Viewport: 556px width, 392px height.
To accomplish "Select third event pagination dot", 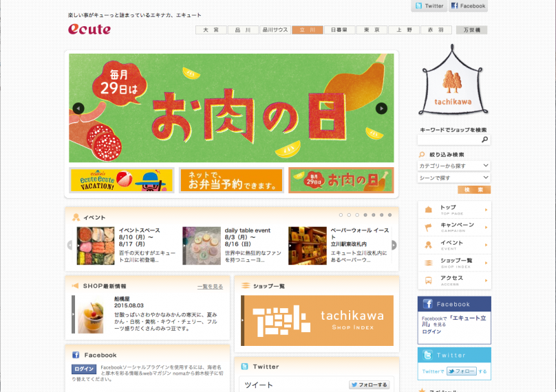I will 357,215.
